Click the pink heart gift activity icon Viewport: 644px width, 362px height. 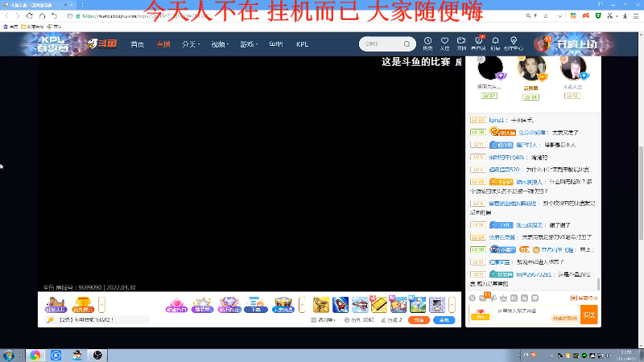click(176, 305)
